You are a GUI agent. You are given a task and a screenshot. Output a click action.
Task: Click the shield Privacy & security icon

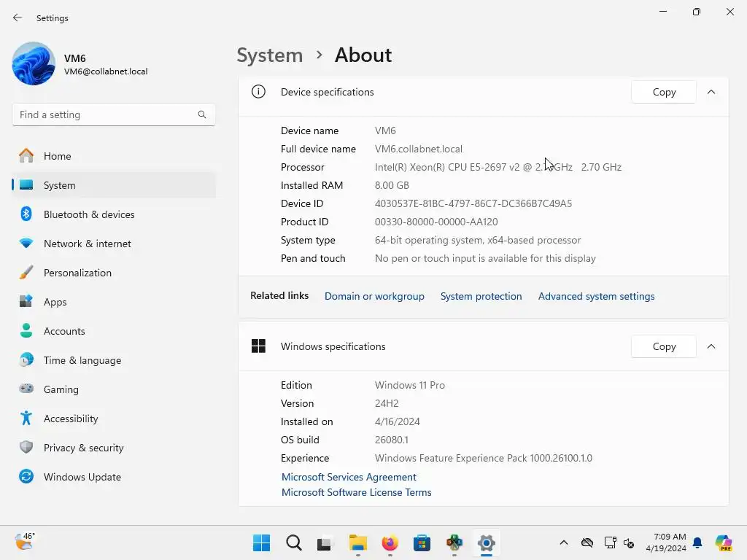coord(26,447)
